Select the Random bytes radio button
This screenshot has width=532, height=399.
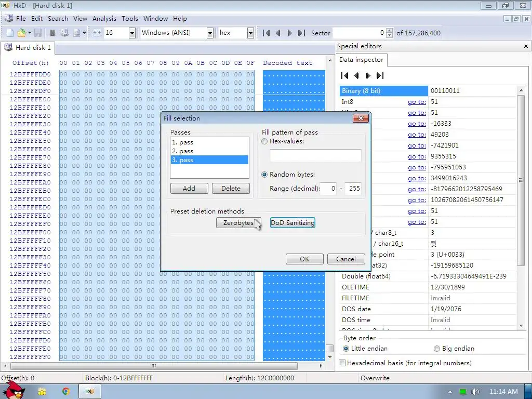264,175
